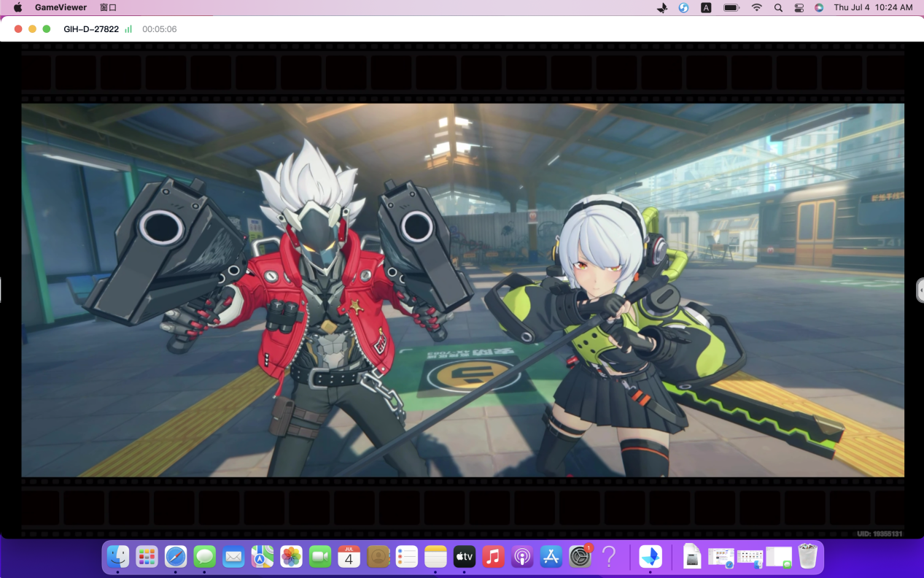924x578 pixels.
Task: Open the blue bird app in Dock
Action: click(x=651, y=557)
